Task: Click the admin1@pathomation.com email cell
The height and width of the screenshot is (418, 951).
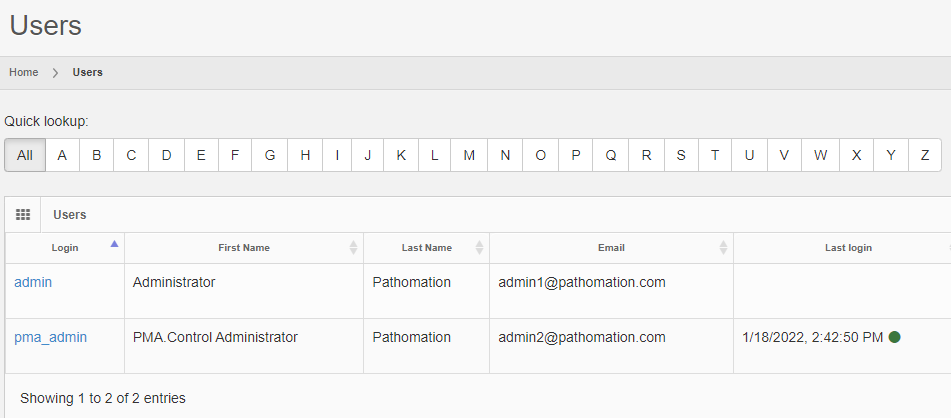Action: pyautogui.click(x=582, y=283)
